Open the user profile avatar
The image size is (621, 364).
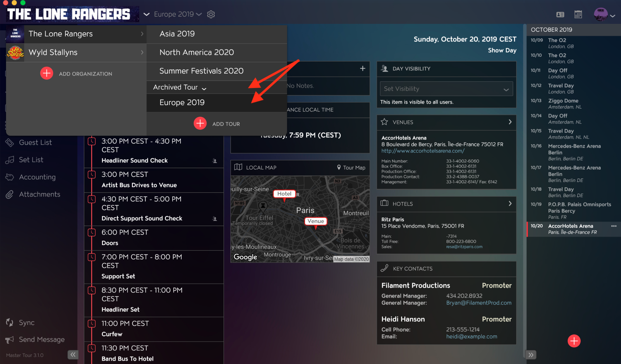pos(601,14)
